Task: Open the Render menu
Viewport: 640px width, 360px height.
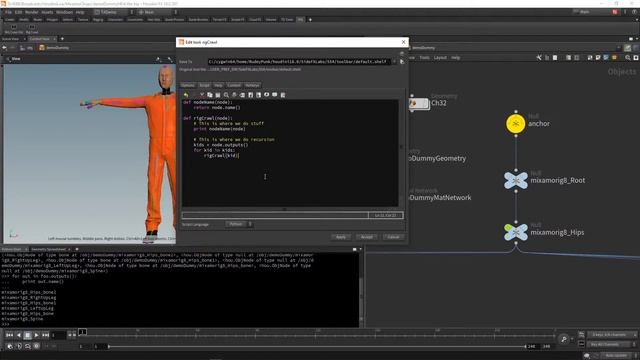Action: pos(31,12)
